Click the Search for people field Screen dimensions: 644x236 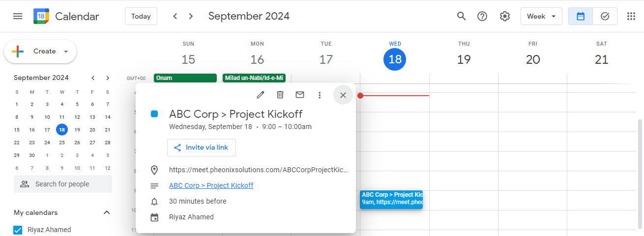point(63,184)
